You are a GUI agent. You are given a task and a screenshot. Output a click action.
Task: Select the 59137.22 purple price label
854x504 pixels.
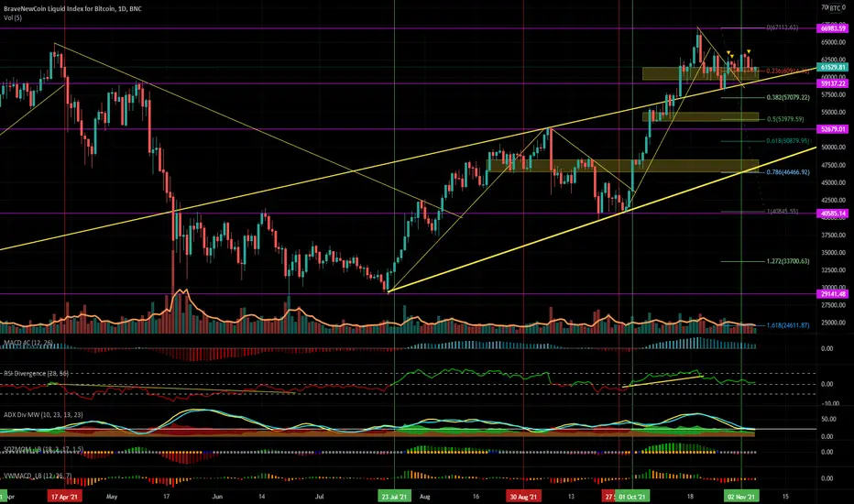pyautogui.click(x=833, y=83)
